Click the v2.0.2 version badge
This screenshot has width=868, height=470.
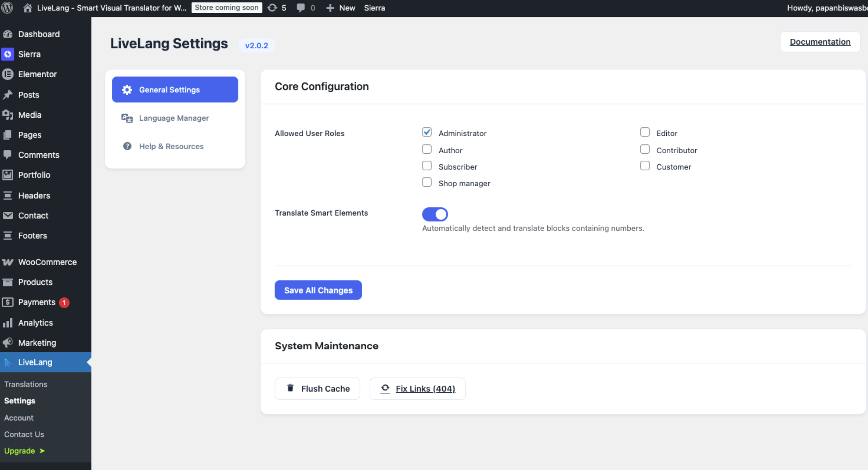(257, 45)
